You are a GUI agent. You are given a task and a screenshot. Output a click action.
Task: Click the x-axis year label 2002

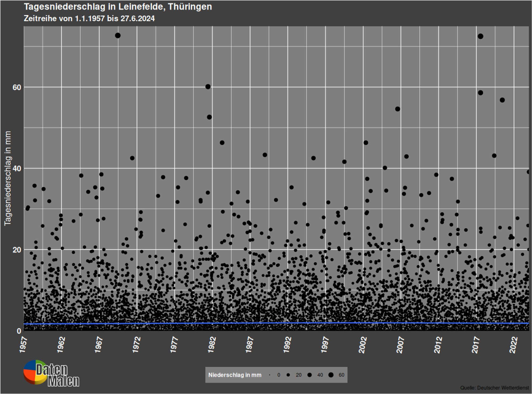pyautogui.click(x=363, y=345)
